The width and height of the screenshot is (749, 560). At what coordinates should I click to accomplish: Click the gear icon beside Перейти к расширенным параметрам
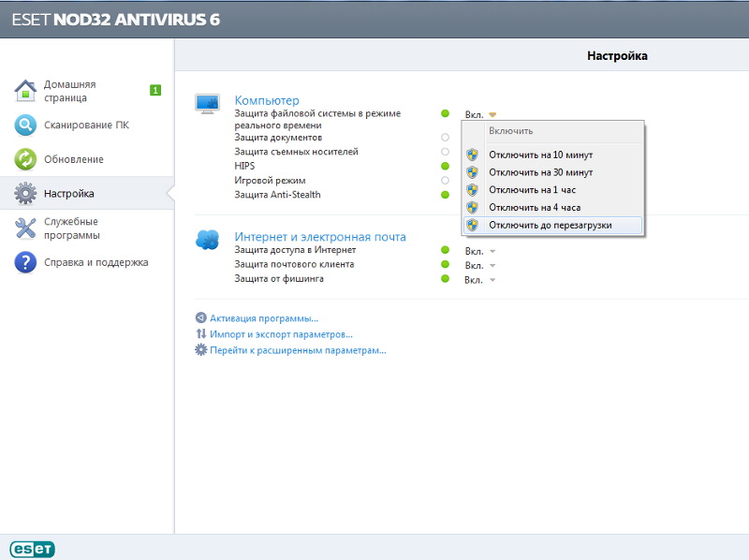pos(201,349)
